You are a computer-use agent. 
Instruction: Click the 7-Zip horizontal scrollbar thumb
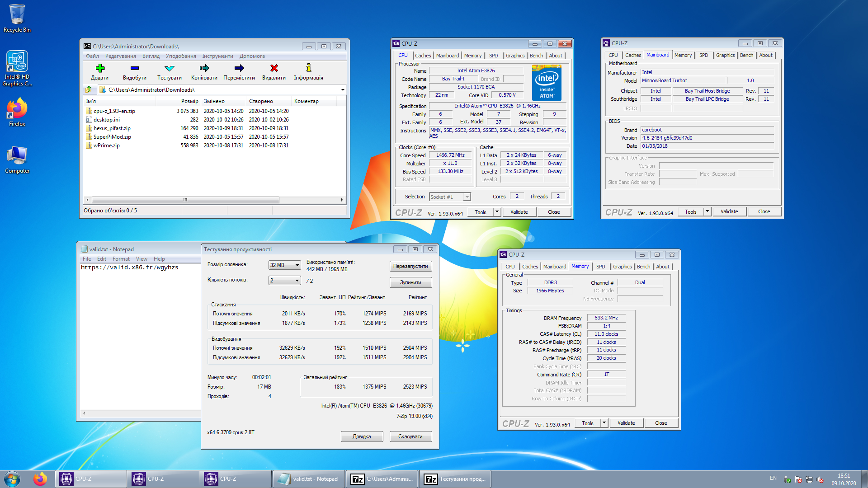(x=185, y=200)
